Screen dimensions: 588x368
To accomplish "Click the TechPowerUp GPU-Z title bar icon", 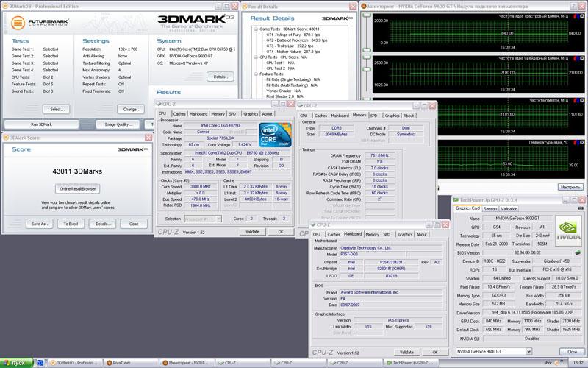I will pyautogui.click(x=456, y=200).
